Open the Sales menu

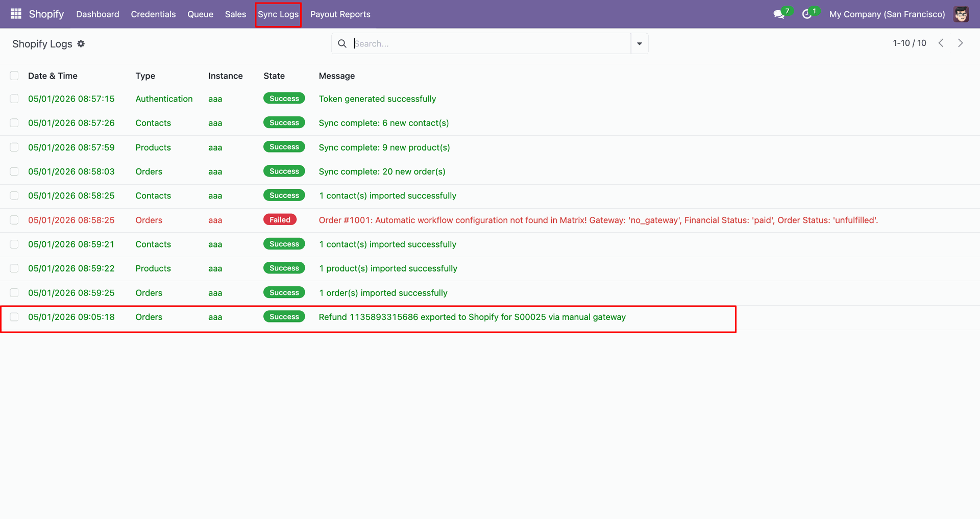click(235, 14)
